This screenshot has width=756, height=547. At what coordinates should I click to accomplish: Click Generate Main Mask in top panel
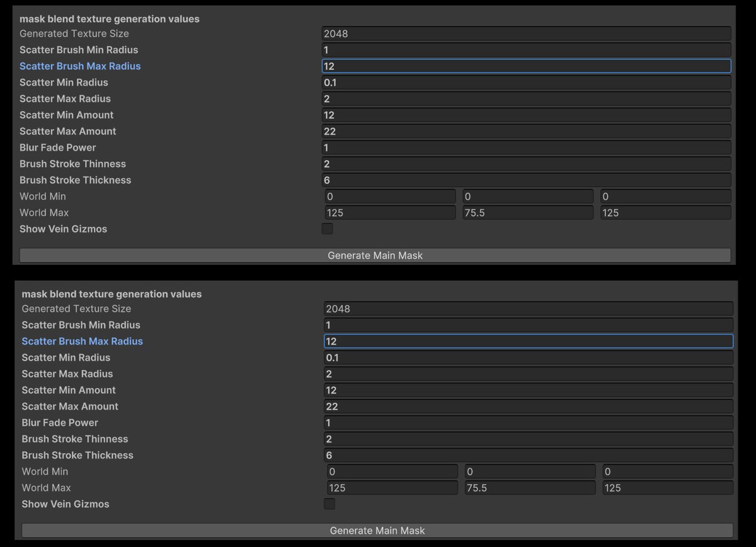[375, 255]
